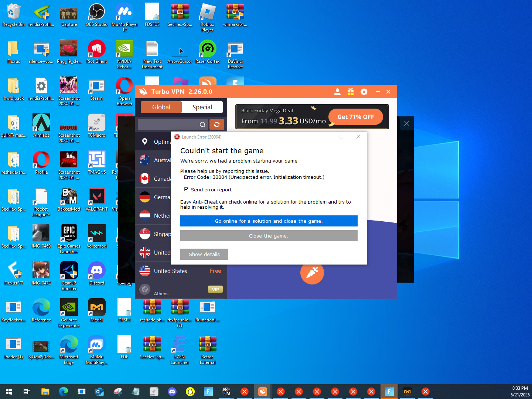Viewport: 532px width, 399px height.
Task: Open DaVinci Resolve desktop shortcut
Action: click(235, 55)
